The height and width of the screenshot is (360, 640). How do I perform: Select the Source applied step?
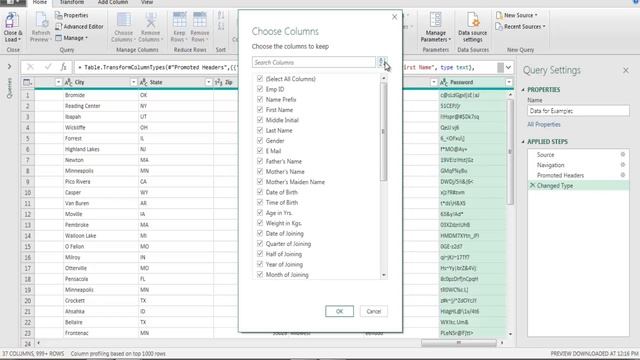click(546, 155)
